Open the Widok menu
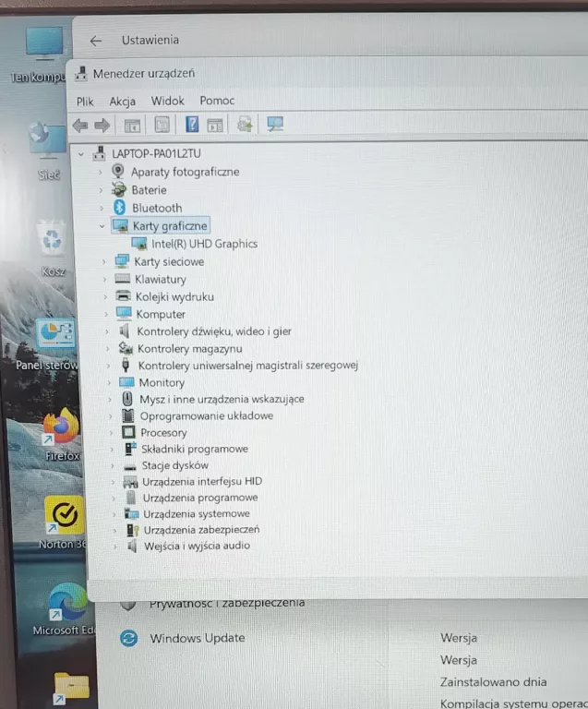The height and width of the screenshot is (709, 588). click(167, 101)
